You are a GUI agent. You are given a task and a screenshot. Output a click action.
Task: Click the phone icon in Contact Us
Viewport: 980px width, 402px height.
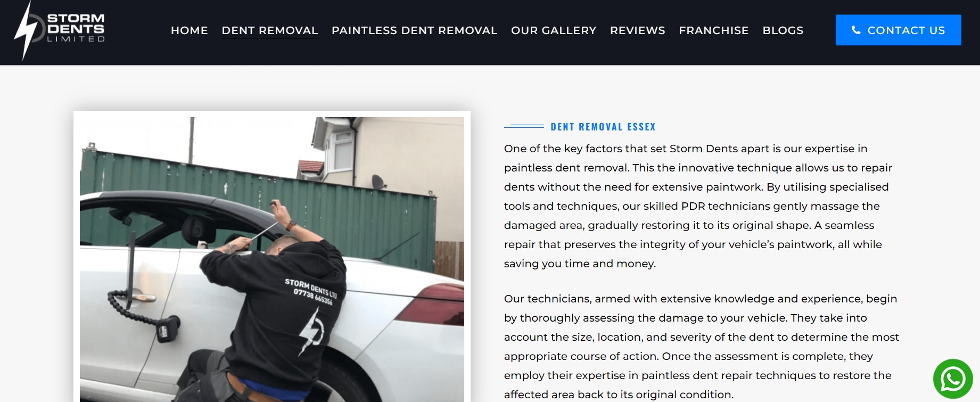856,30
